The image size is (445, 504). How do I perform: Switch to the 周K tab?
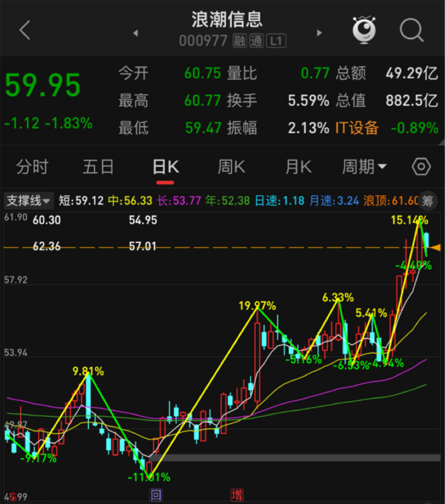click(x=231, y=167)
